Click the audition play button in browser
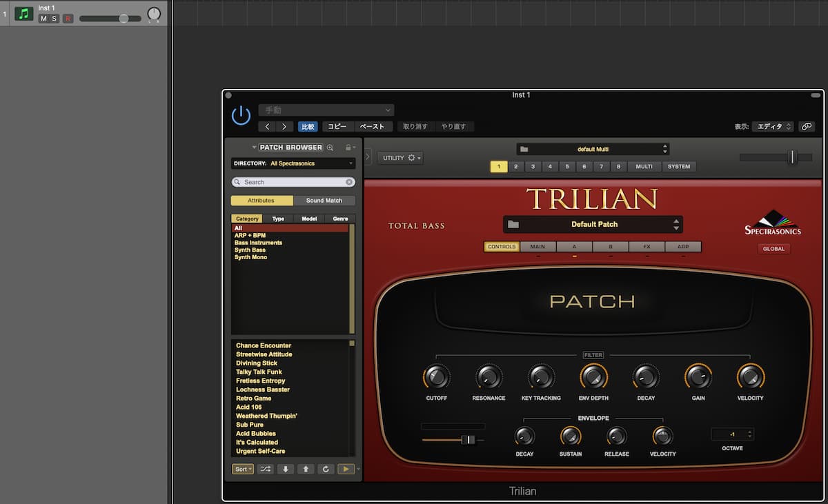The image size is (828, 504). click(346, 469)
